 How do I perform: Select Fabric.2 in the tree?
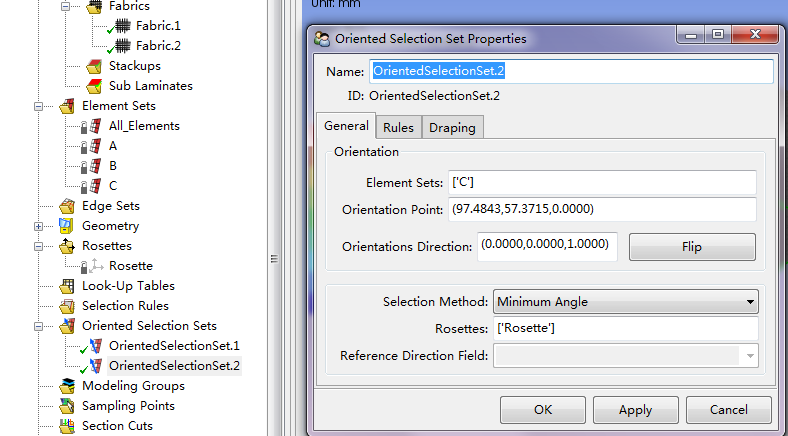(158, 46)
